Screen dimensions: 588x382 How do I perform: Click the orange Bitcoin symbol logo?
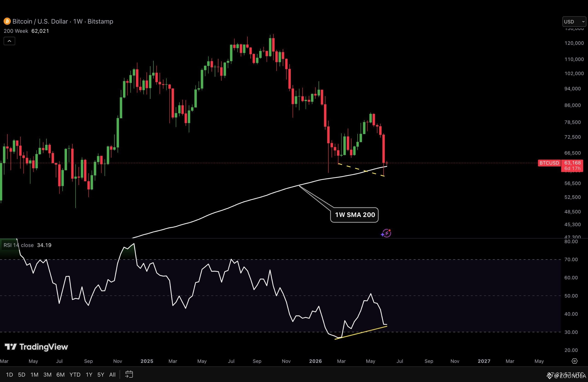click(7, 22)
